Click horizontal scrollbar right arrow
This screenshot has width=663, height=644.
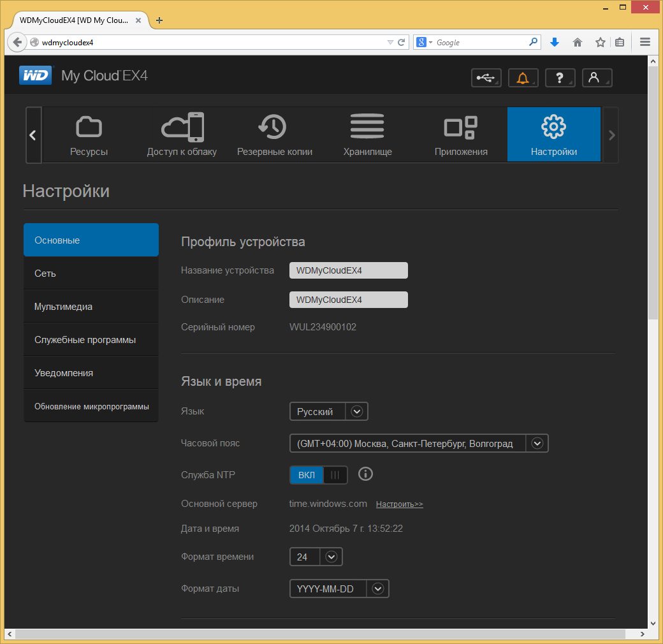tap(643, 634)
